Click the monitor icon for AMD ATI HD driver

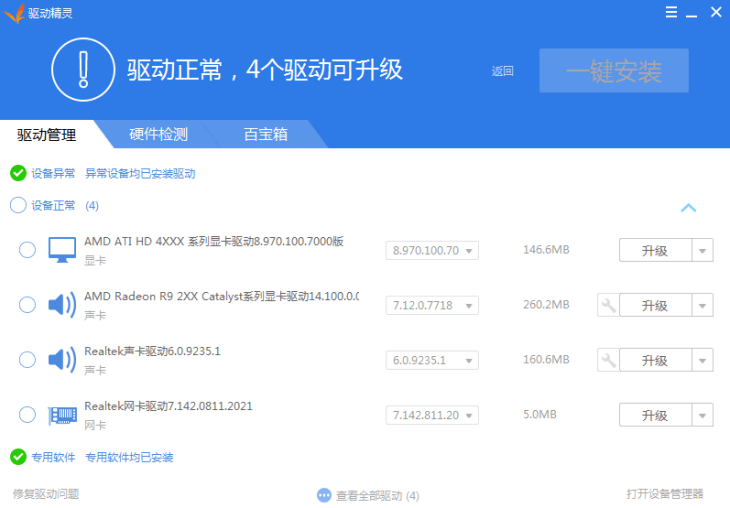[x=62, y=250]
